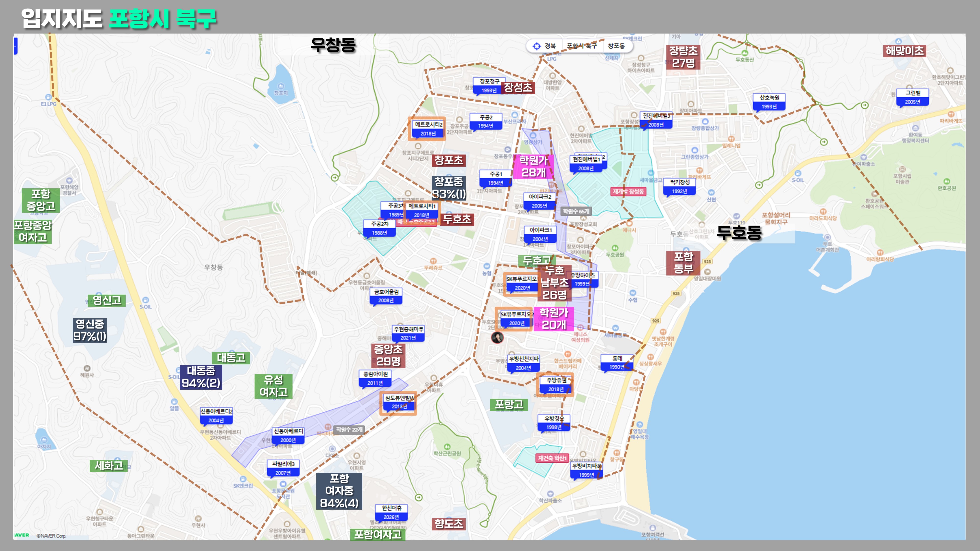Open the 창포동 neighborhood selector
The height and width of the screenshot is (551, 980).
point(616,46)
